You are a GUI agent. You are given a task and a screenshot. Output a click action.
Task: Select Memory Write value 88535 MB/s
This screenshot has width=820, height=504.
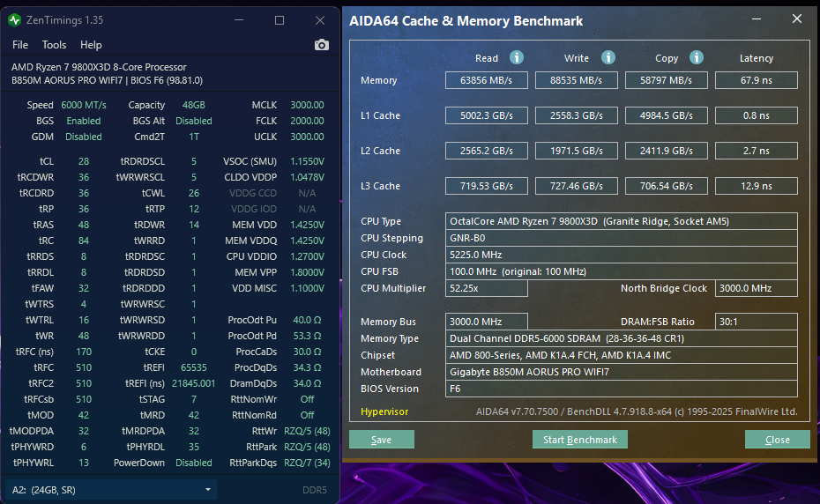coord(577,80)
